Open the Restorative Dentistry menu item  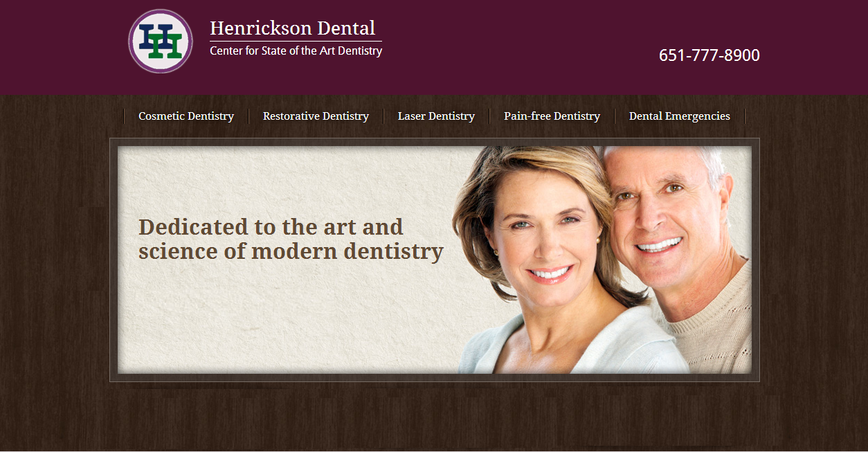click(x=316, y=116)
